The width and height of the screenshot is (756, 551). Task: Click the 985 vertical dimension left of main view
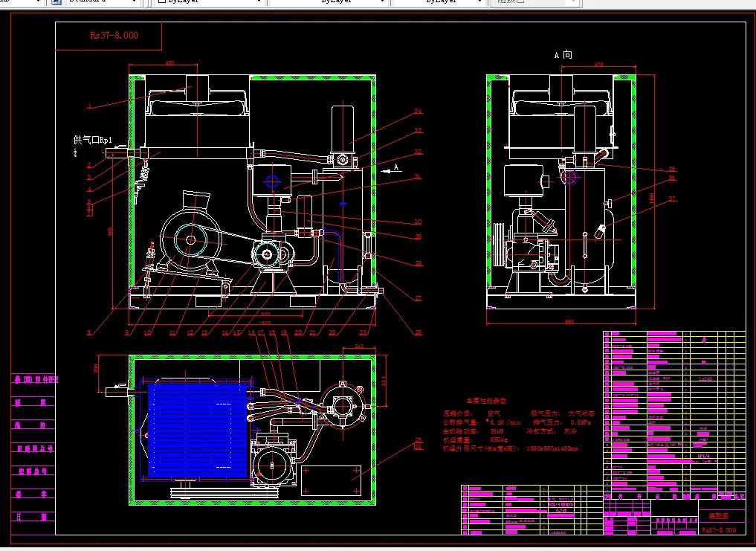(x=110, y=231)
